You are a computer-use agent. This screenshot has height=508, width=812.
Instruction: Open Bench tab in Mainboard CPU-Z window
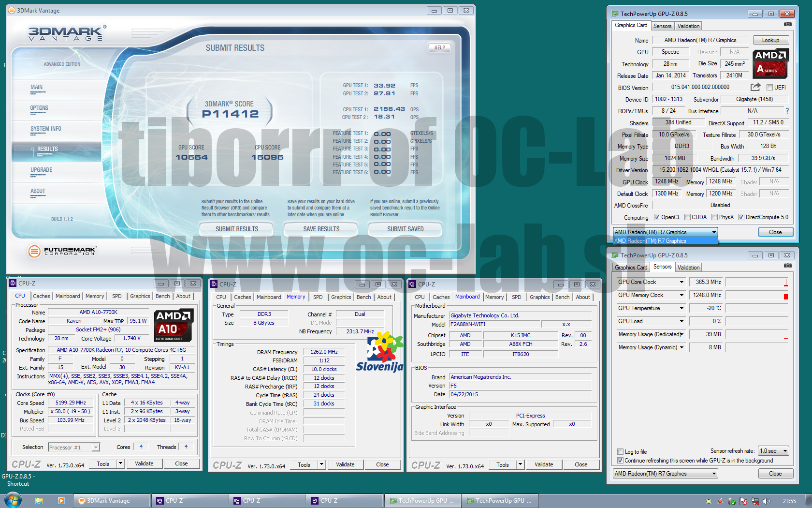coord(562,297)
